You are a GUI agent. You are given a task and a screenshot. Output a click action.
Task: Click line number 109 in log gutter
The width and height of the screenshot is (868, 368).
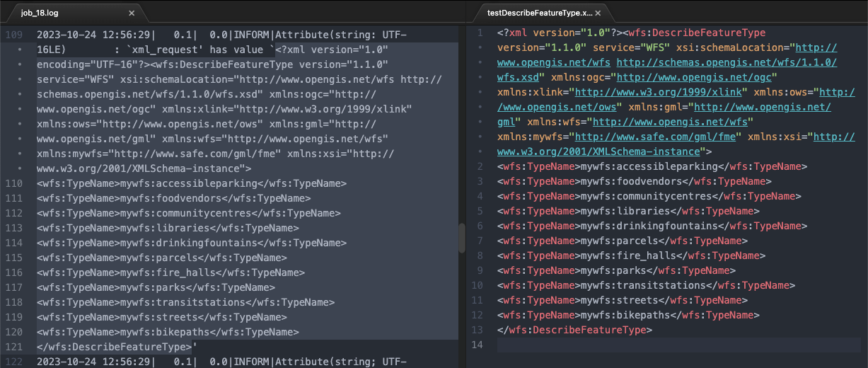14,35
